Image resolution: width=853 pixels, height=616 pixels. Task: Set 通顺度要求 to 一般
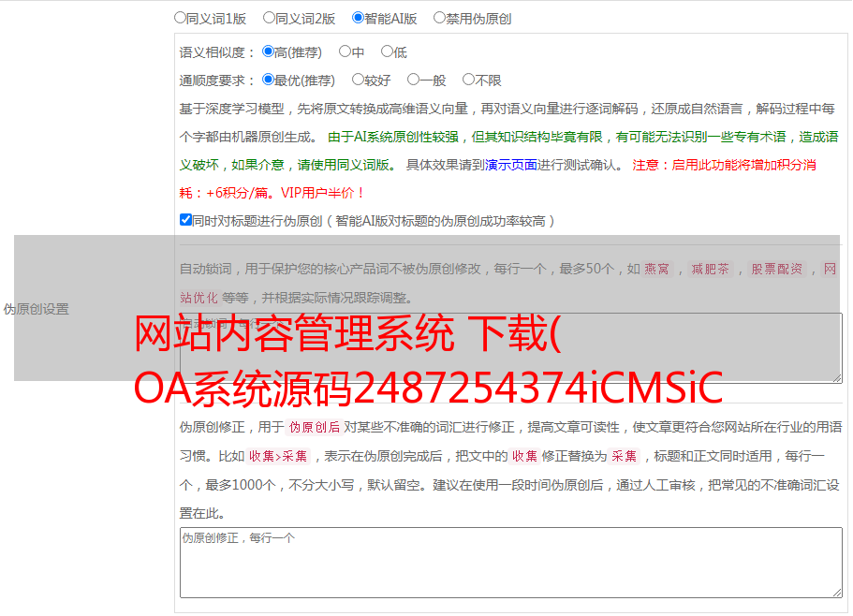point(414,80)
